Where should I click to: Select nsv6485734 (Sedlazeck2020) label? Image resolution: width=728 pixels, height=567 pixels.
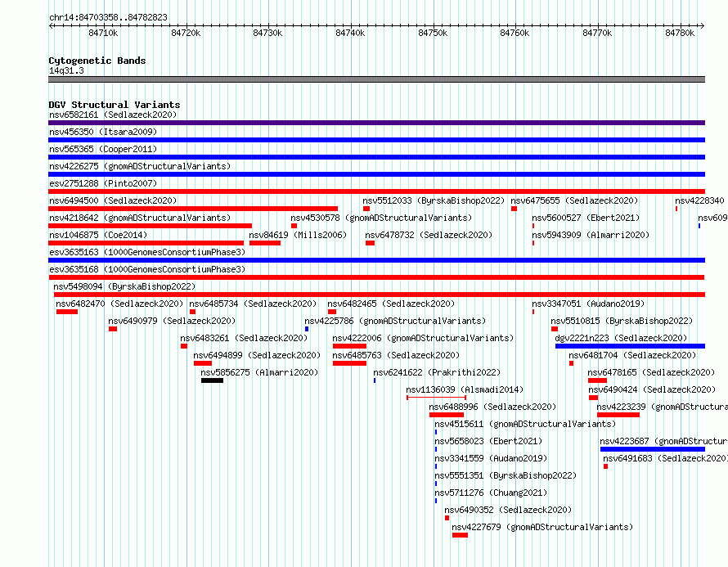tap(253, 304)
